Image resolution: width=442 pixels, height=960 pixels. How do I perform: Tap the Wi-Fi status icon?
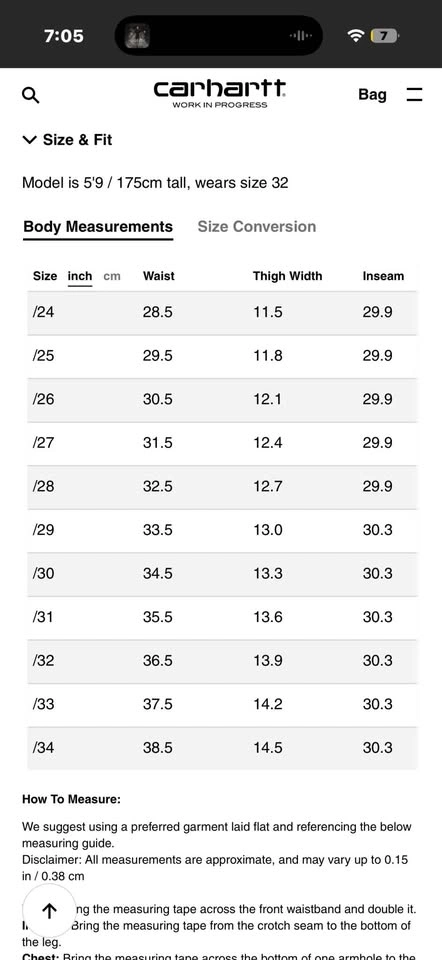point(355,36)
